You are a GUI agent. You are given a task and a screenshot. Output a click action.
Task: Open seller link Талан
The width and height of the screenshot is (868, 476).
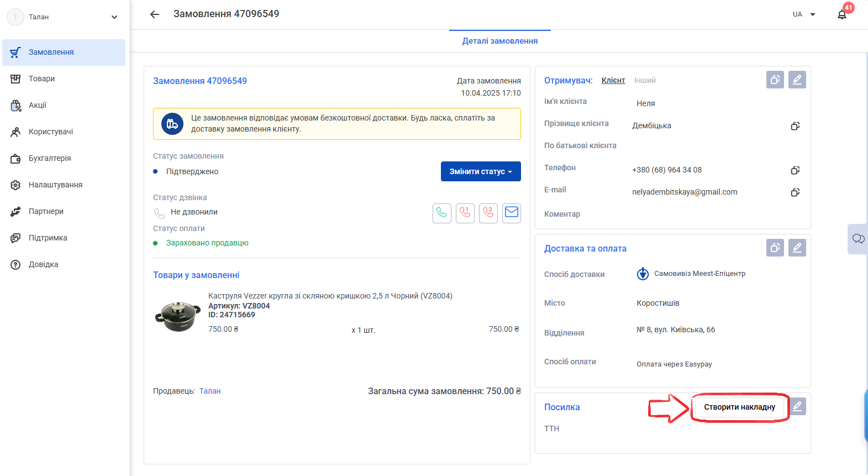pos(210,391)
